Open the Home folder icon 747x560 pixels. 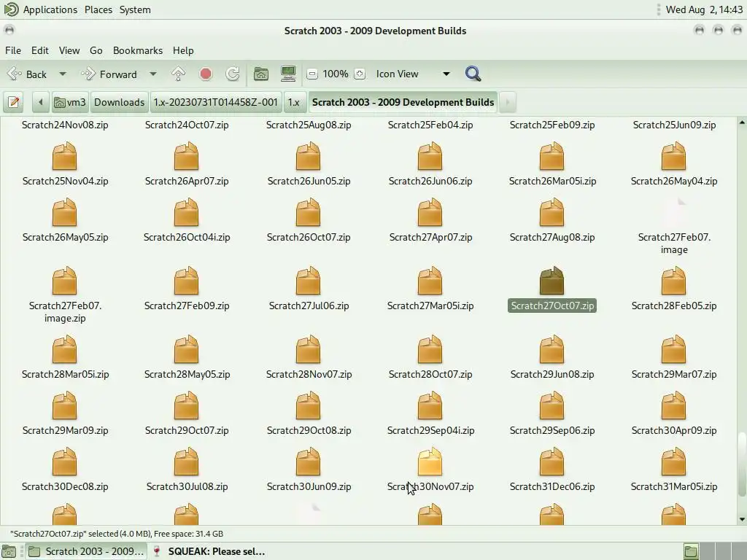(x=261, y=74)
